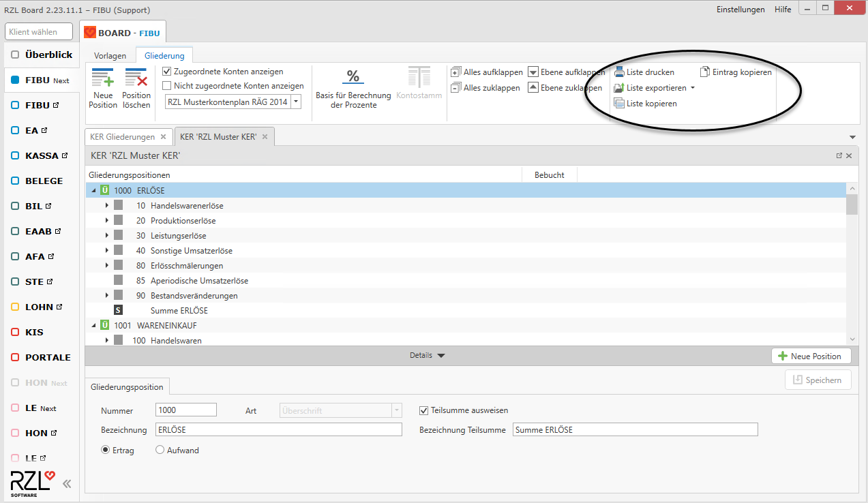Copy the list using Liste kopieren

[x=619, y=104]
